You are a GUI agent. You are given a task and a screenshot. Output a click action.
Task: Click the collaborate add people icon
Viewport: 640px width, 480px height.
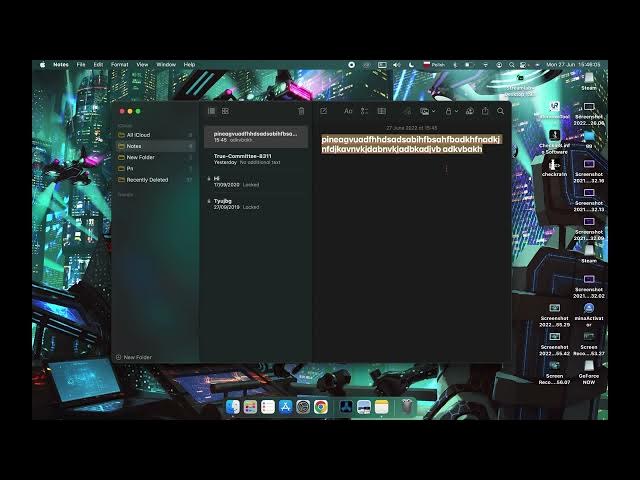(470, 111)
